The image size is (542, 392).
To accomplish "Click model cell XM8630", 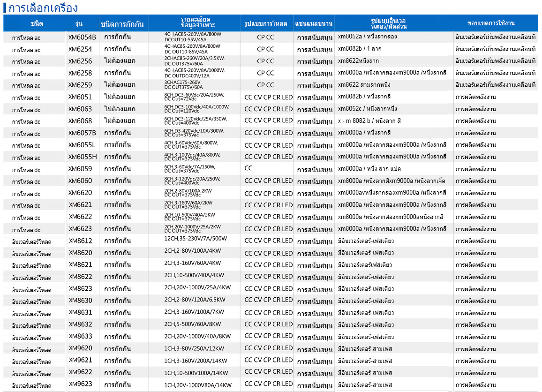I will point(80,300).
